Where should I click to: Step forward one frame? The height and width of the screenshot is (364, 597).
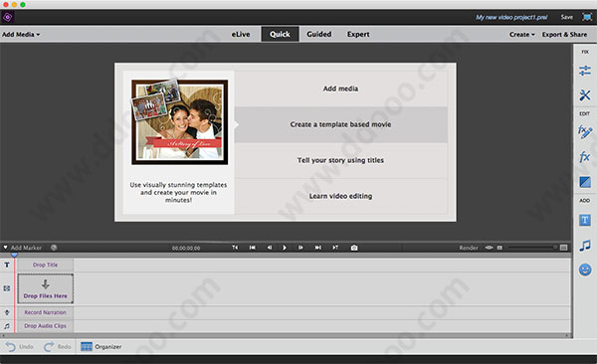coord(300,248)
